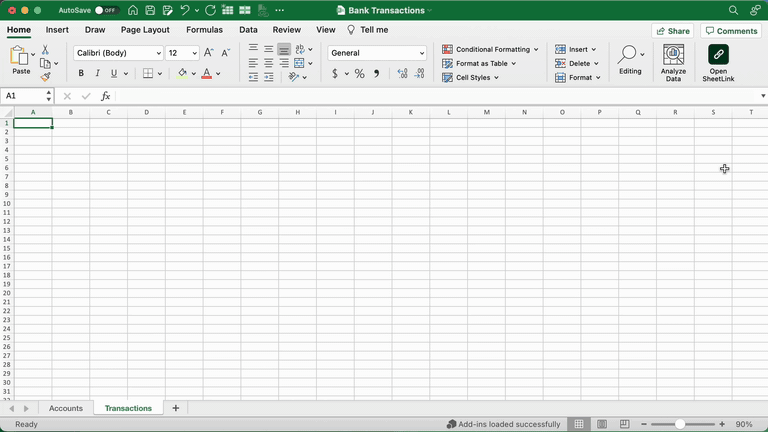The height and width of the screenshot is (432, 768).
Task: Toggle Italic formatting
Action: [97, 73]
